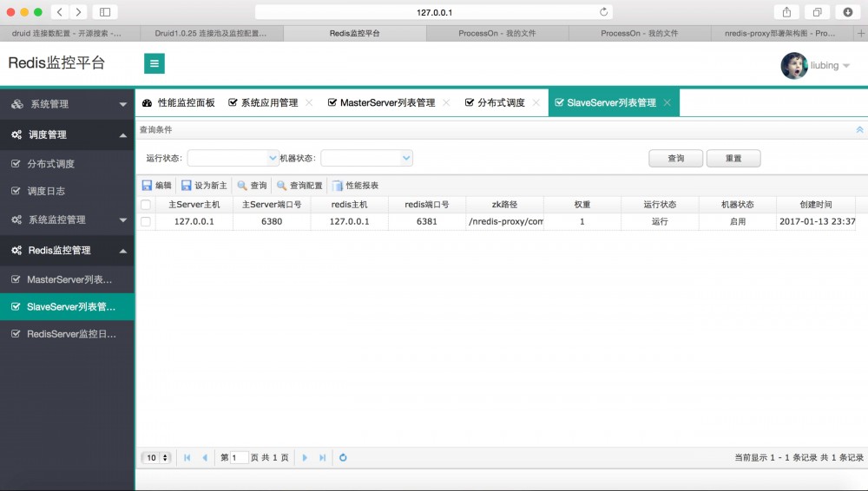Click the 重置 reset button
Image resolution: width=868 pixels, height=491 pixels.
point(733,158)
